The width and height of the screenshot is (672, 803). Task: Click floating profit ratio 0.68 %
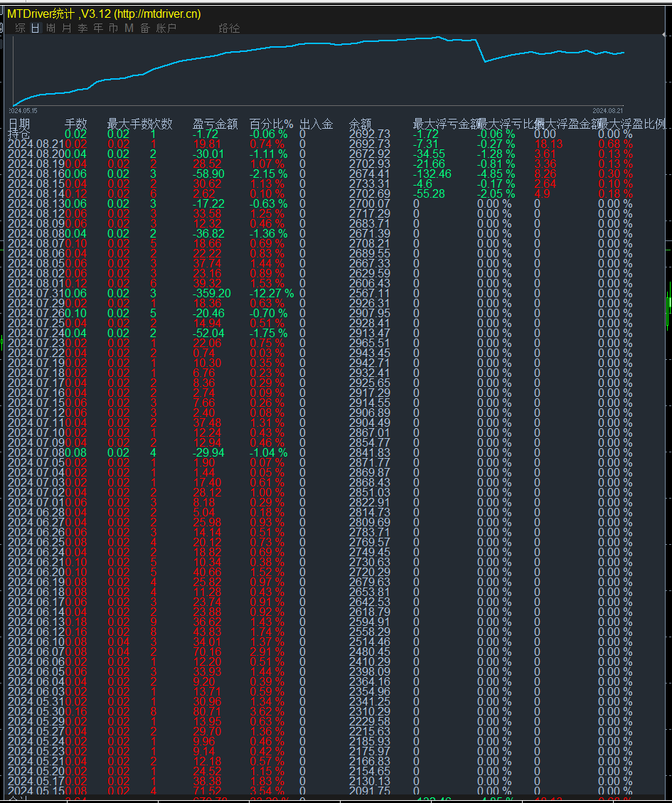tap(615, 144)
